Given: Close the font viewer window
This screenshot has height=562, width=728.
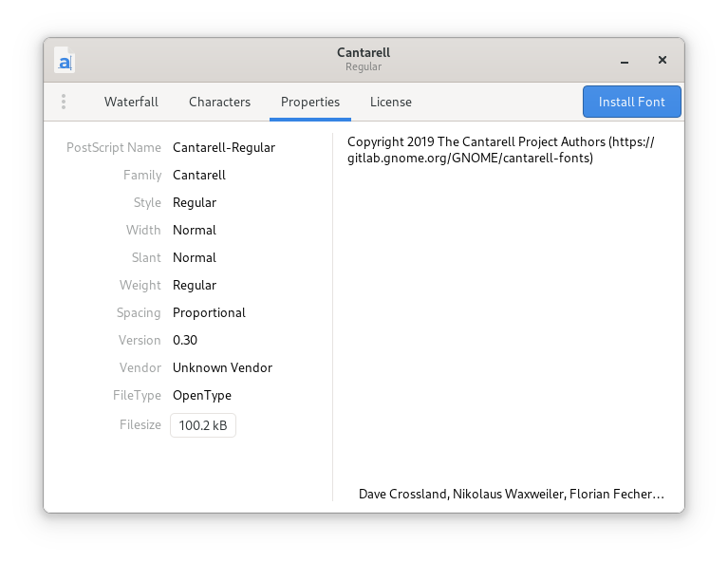Looking at the screenshot, I should 663,61.
